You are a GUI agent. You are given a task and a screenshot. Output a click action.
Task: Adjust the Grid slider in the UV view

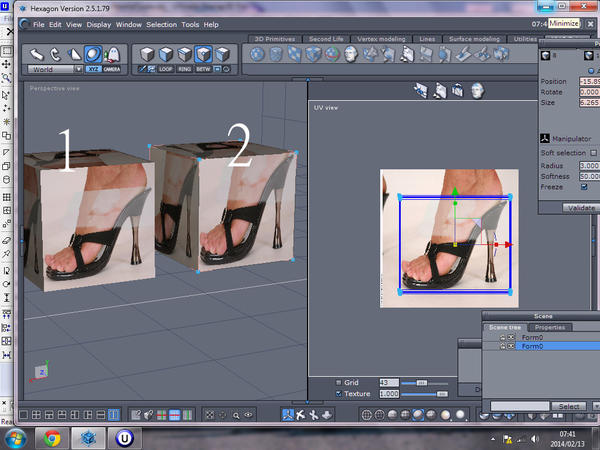click(424, 383)
